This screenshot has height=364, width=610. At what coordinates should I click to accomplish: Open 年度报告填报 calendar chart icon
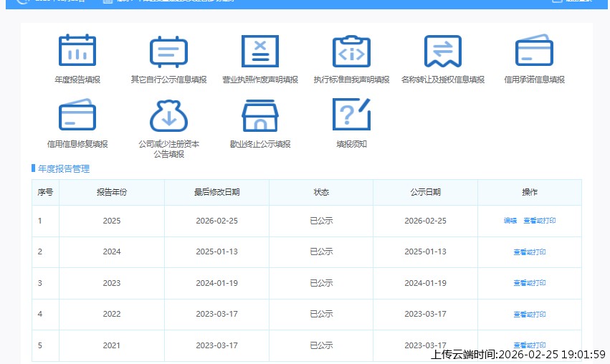[x=77, y=51]
